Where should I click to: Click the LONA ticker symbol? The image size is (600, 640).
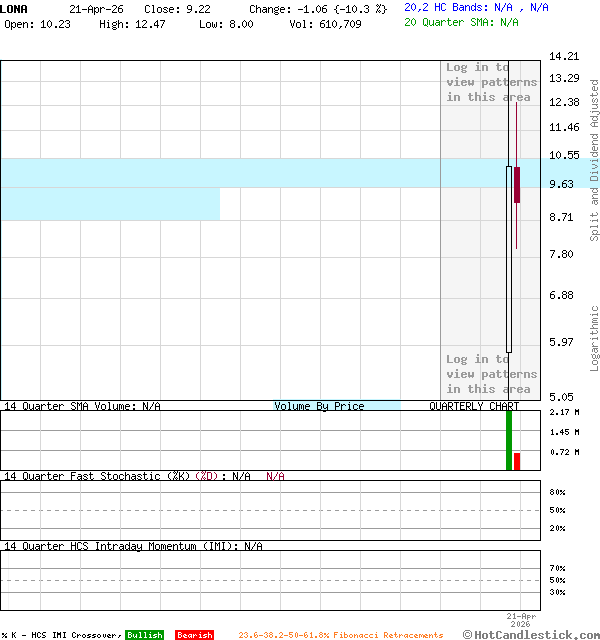tap(14, 8)
